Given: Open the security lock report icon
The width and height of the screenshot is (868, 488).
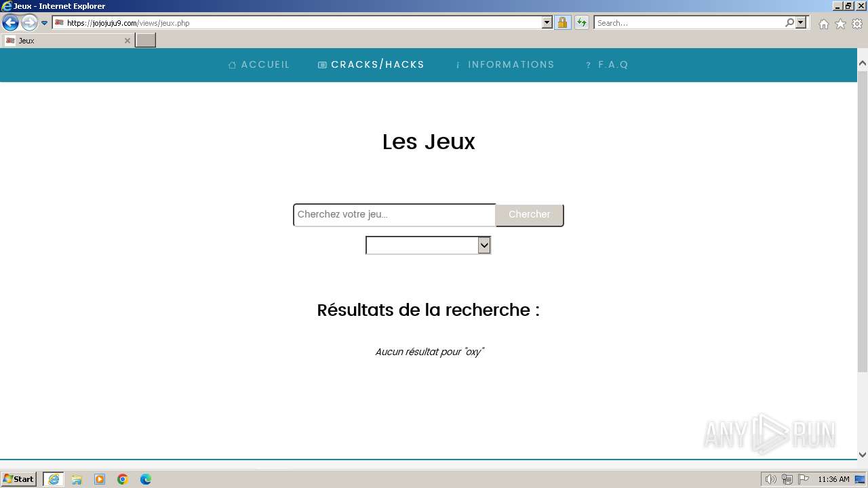Looking at the screenshot, I should [x=562, y=23].
